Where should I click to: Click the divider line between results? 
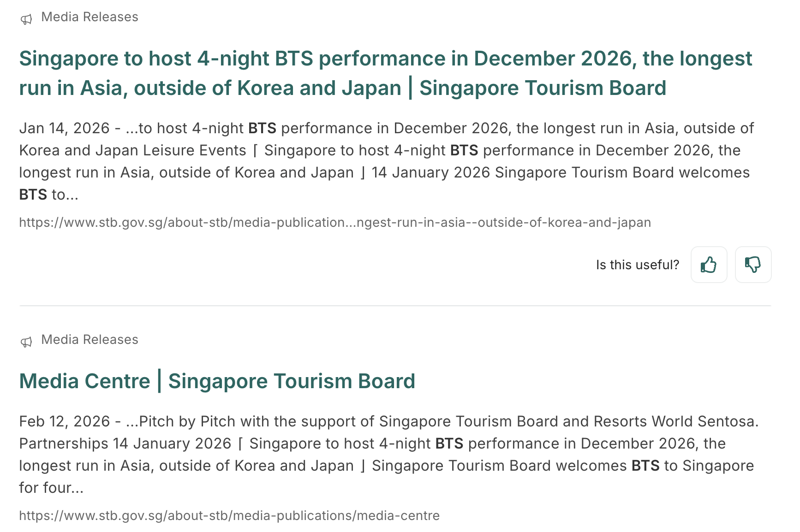(395, 305)
